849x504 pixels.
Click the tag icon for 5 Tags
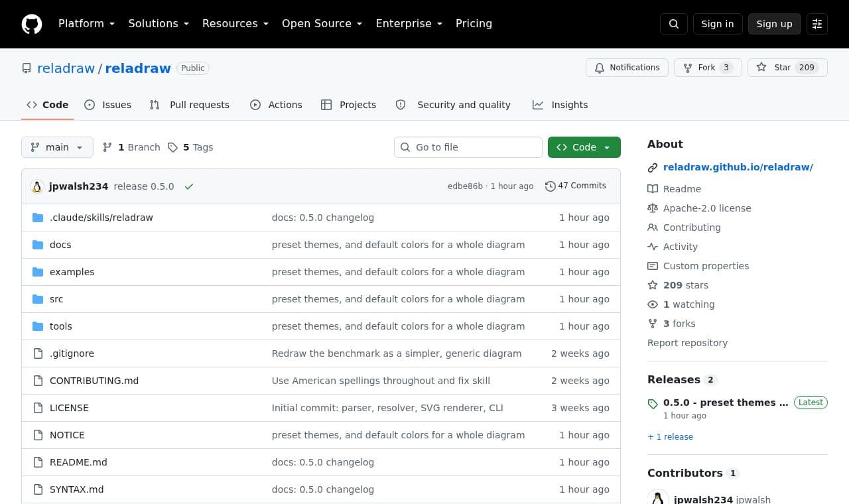click(172, 147)
